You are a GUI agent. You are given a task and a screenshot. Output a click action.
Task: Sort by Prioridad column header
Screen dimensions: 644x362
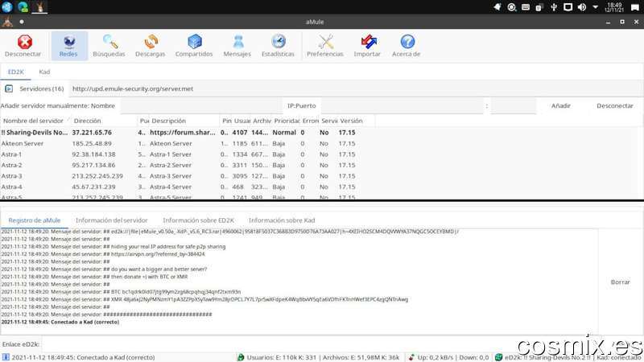coord(287,121)
